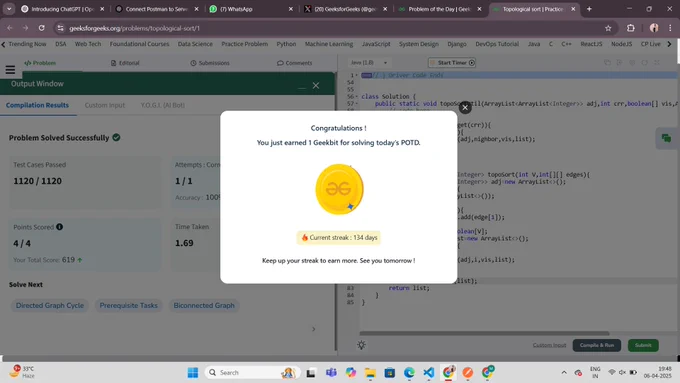The image size is (680, 383).
Task: Click the green Submit button
Action: [x=643, y=345]
